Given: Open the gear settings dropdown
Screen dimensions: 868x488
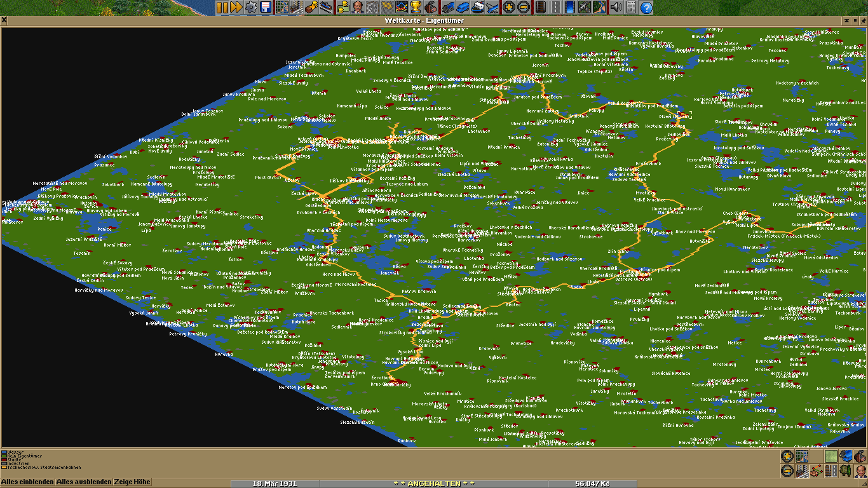Looking at the screenshot, I should [x=251, y=8].
